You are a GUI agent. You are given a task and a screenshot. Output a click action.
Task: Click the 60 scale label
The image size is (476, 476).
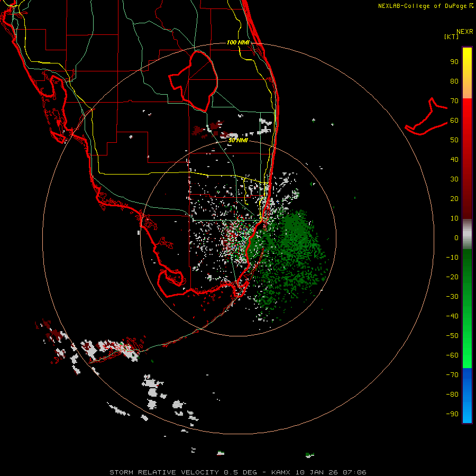(x=454, y=120)
